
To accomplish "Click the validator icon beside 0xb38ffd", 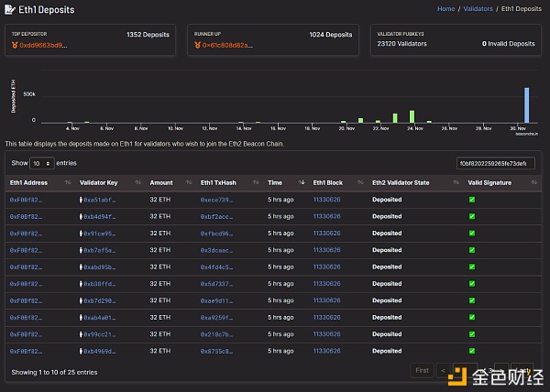I will click(x=81, y=284).
